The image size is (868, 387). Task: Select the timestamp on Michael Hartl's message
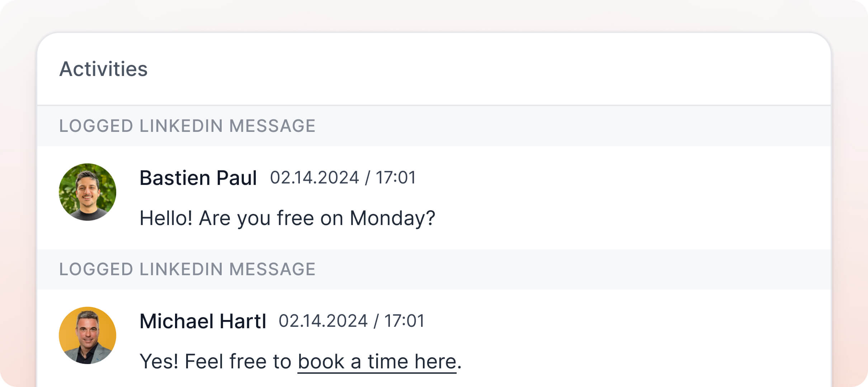coord(351,321)
